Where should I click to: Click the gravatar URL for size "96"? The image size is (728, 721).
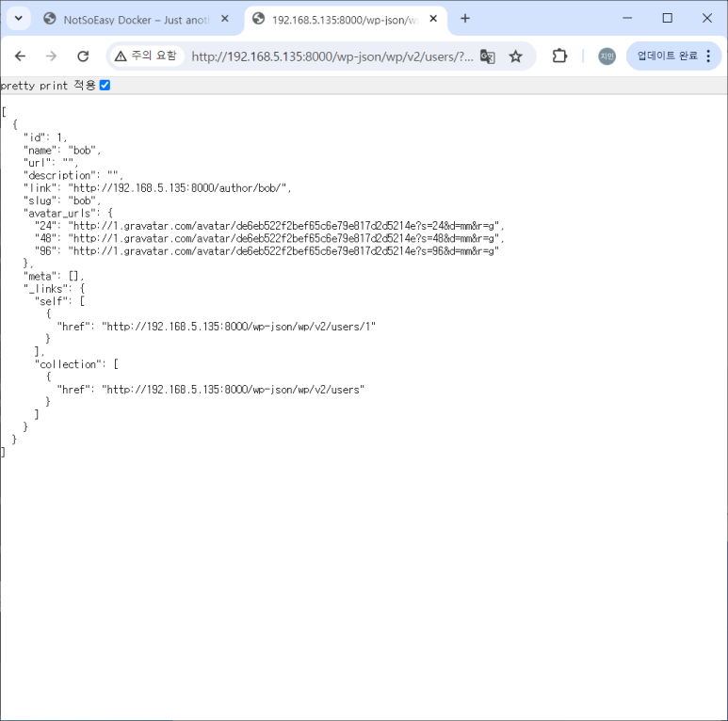coord(283,251)
